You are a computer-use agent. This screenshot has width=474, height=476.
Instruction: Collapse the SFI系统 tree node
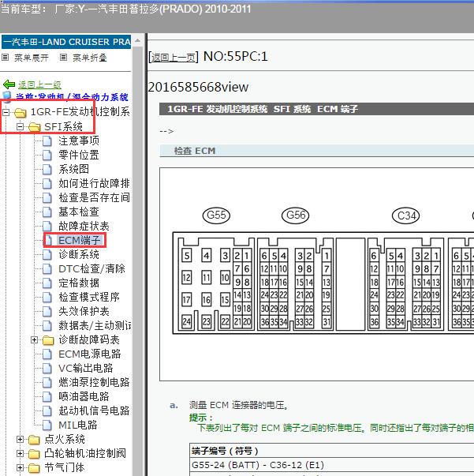point(20,127)
